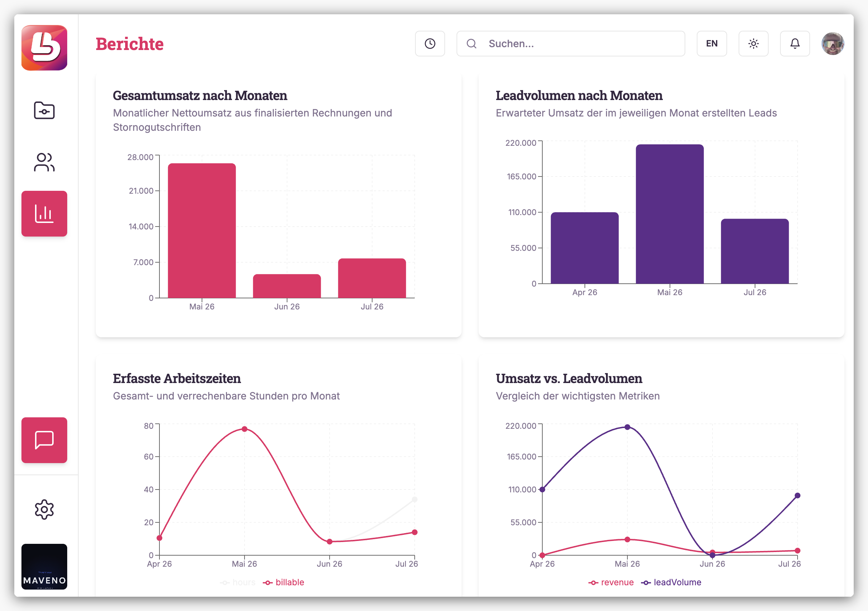Viewport: 868px width, 611px height.
Task: Click the purple Mai 26 lead volume bar
Action: point(670,214)
